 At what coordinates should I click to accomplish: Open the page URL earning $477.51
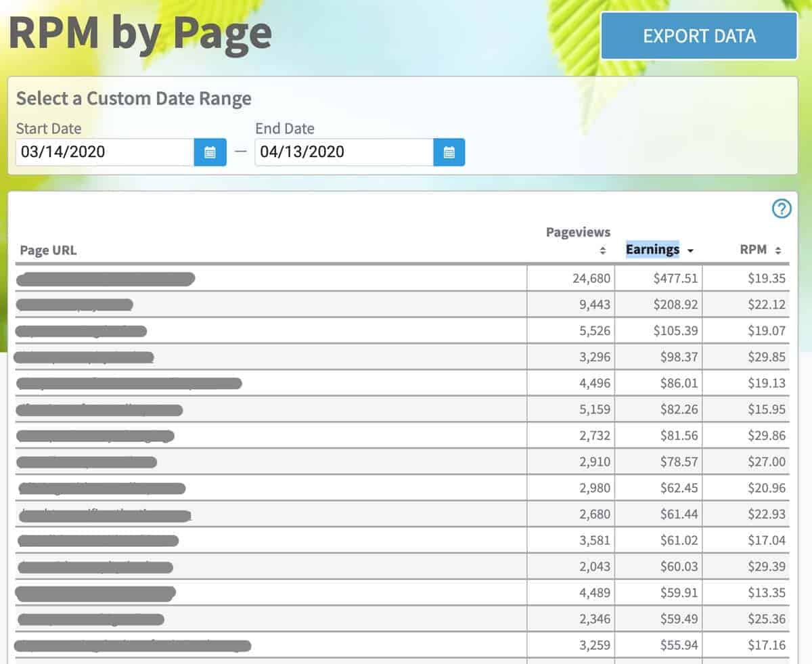point(106,278)
